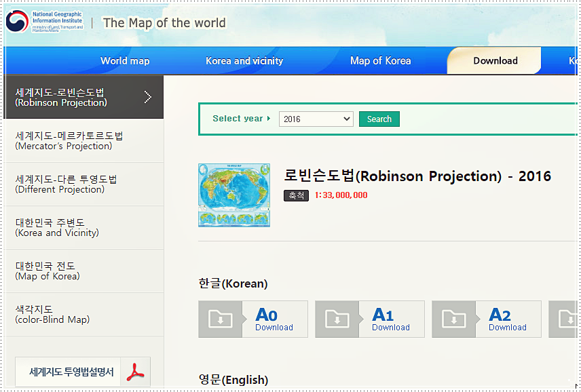Click the National Geographic Information Institute logo
Image resolution: width=581 pixels, height=392 pixels.
45,22
